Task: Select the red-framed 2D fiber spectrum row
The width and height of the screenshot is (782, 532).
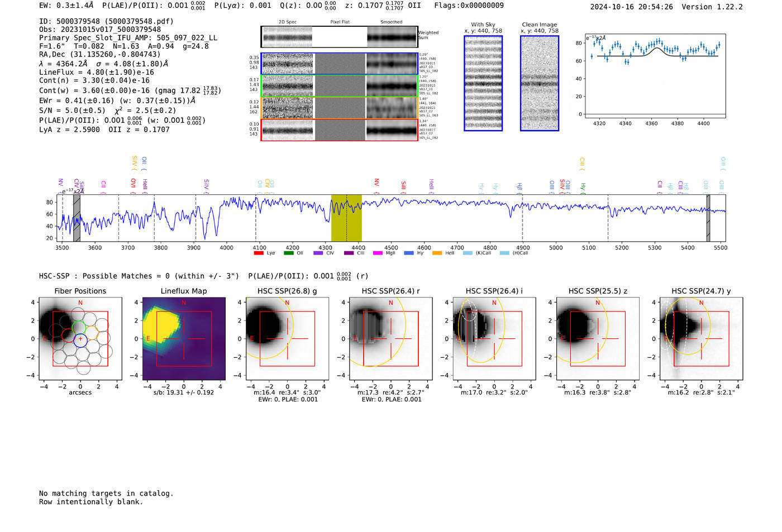Action: (339, 130)
